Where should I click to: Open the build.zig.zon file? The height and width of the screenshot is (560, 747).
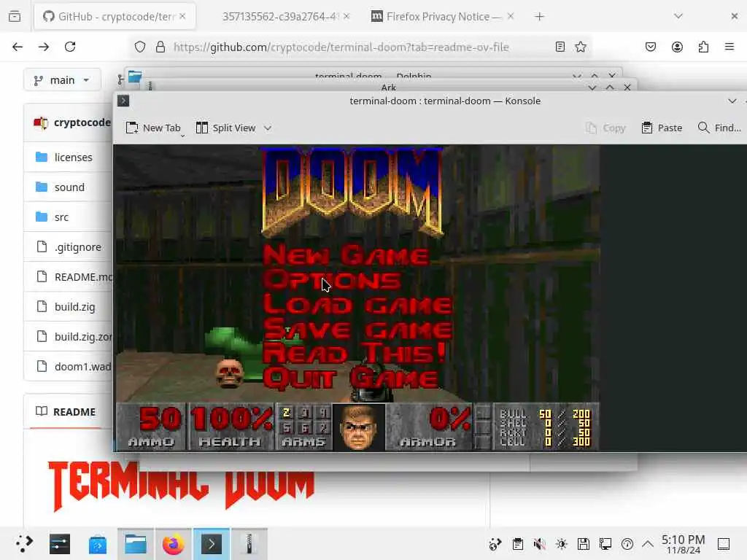coord(83,337)
